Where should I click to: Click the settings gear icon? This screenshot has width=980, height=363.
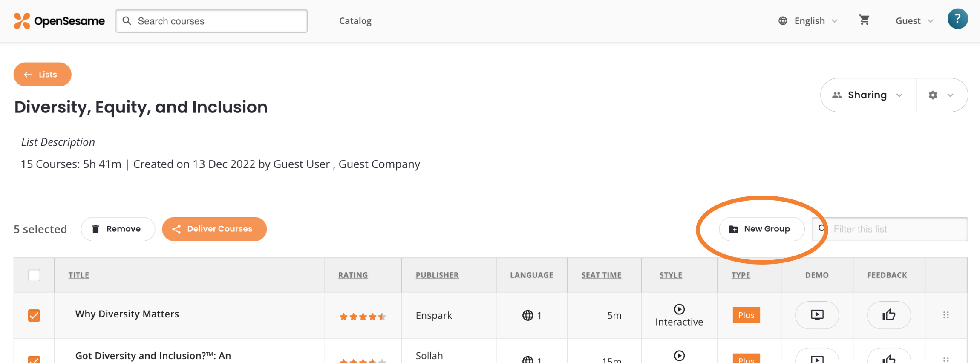(x=933, y=95)
